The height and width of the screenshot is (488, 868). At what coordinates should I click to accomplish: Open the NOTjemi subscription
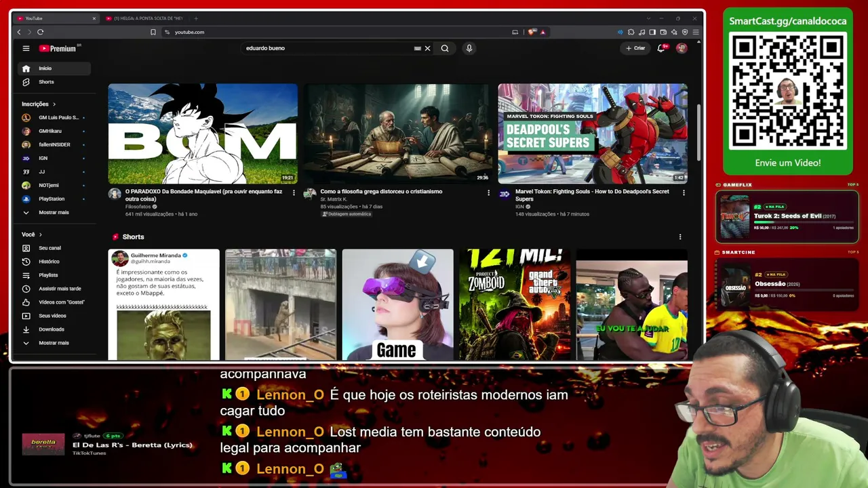(x=54, y=185)
